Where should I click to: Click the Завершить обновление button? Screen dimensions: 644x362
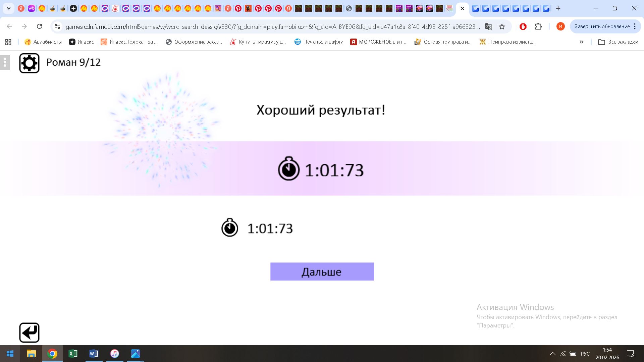click(601, 26)
